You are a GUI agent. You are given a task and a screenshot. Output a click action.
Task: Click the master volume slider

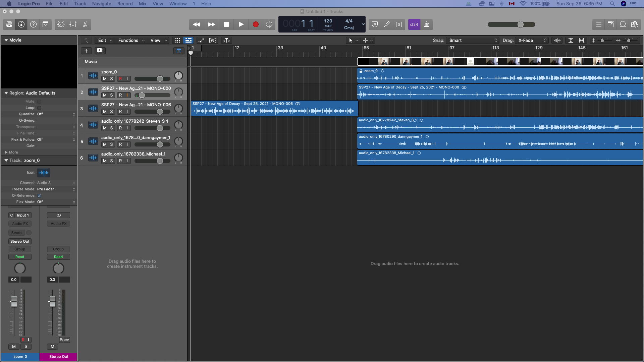tap(512, 24)
